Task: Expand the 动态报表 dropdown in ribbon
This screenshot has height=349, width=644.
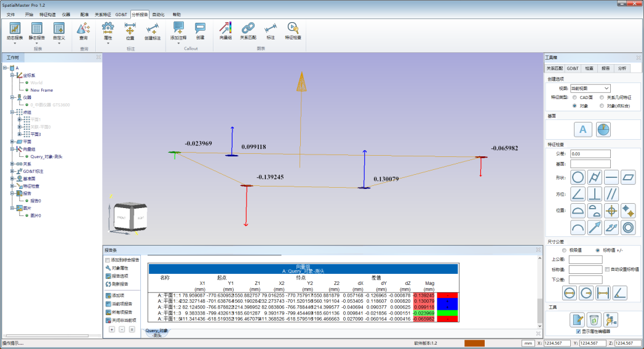Action: [x=15, y=43]
